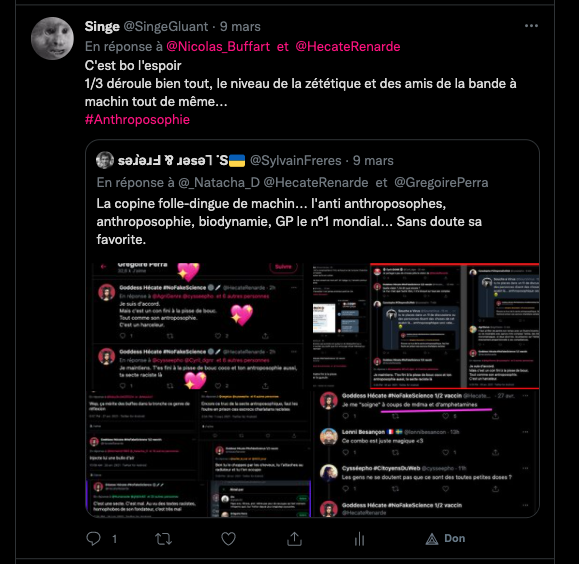The width and height of the screenshot is (579, 564).
Task: Click the 9 mars timestamp of Singe's tweet
Action: 240,27
